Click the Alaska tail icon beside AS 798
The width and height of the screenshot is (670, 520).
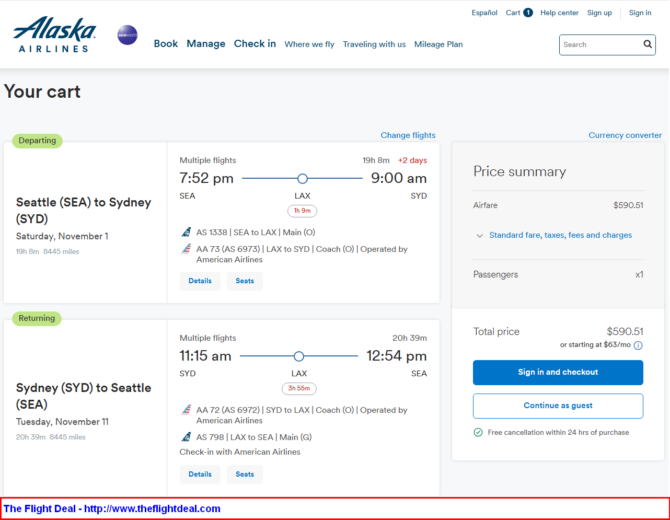click(186, 437)
